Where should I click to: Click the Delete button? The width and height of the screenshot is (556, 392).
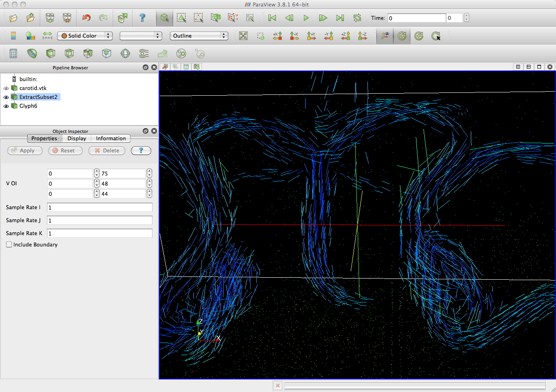[x=107, y=150]
